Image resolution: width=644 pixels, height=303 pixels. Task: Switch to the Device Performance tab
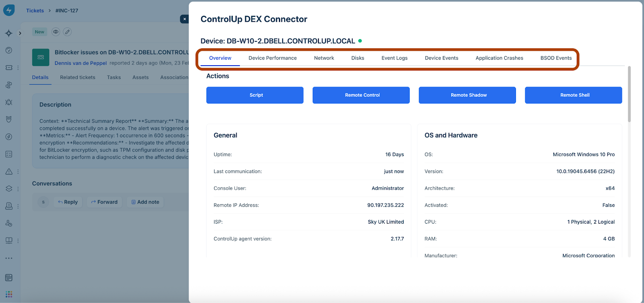click(x=272, y=58)
